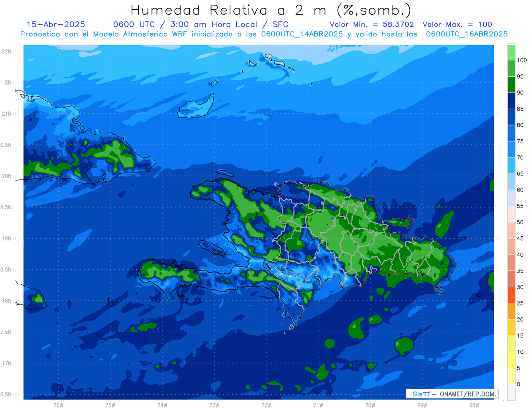Click the date text "15-Abr-2025"

click(x=56, y=25)
